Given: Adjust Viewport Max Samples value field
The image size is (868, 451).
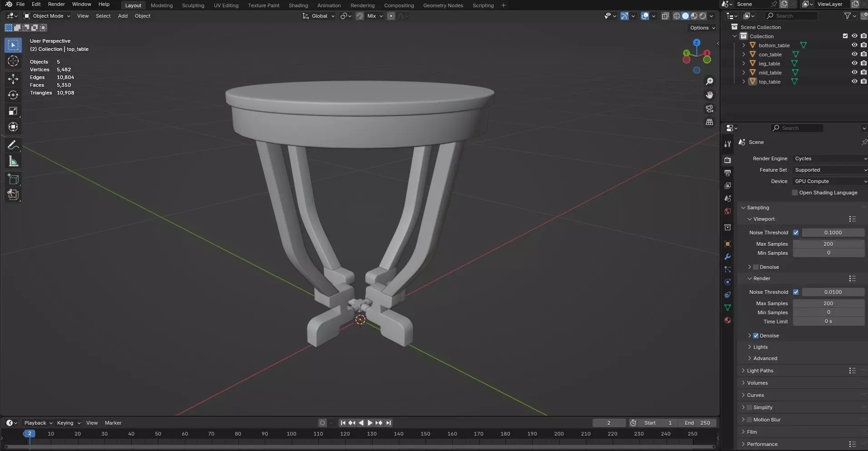Looking at the screenshot, I should pyautogui.click(x=828, y=244).
